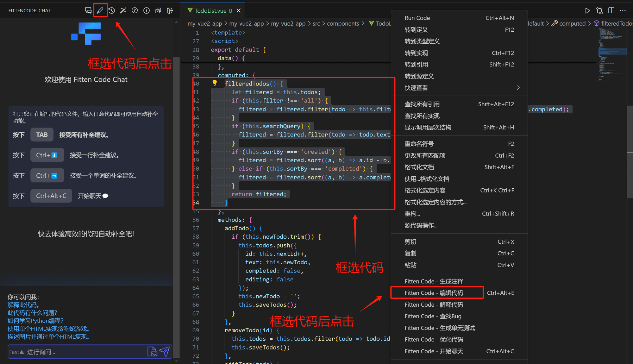
Task: Choose 显示调用层次结构 menu entry
Action: point(459,128)
